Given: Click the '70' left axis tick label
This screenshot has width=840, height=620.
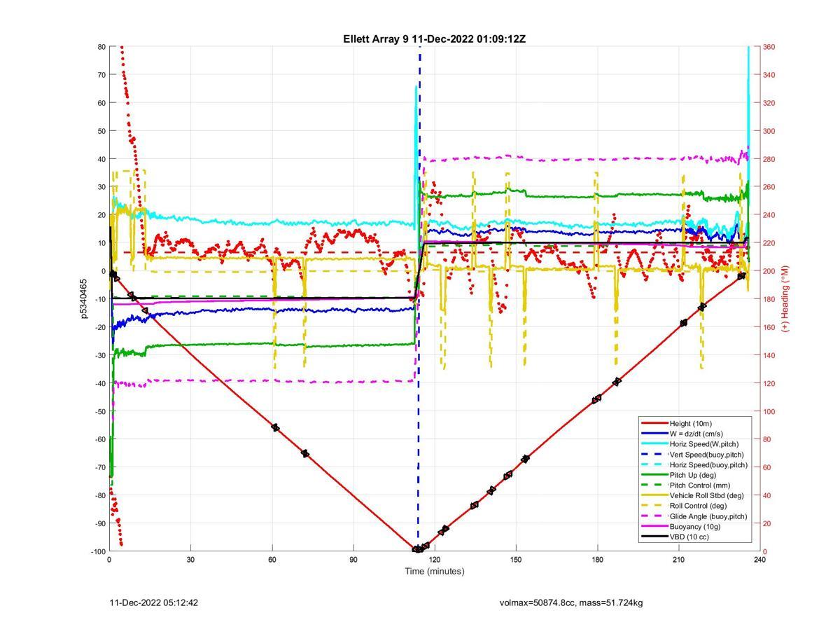Looking at the screenshot, I should 101,75.
